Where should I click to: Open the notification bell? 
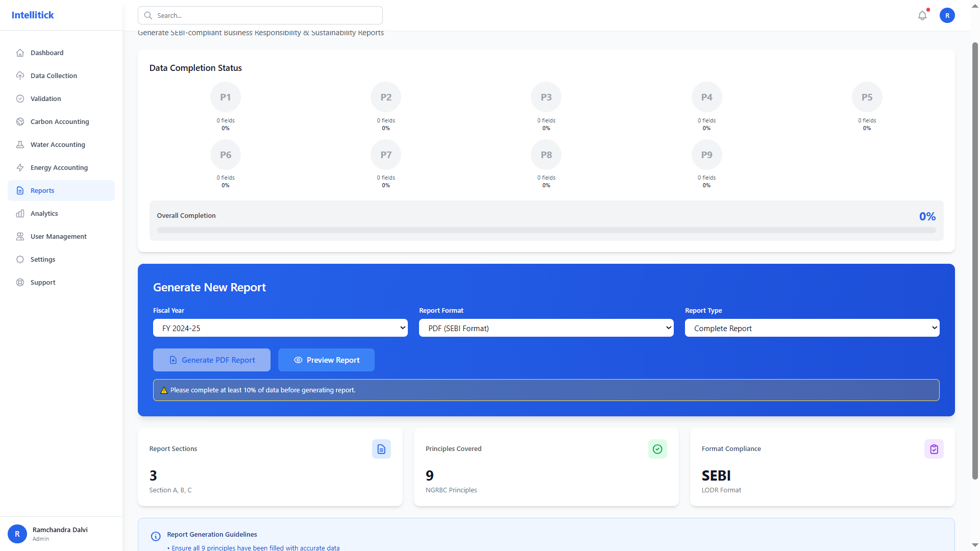click(x=922, y=15)
